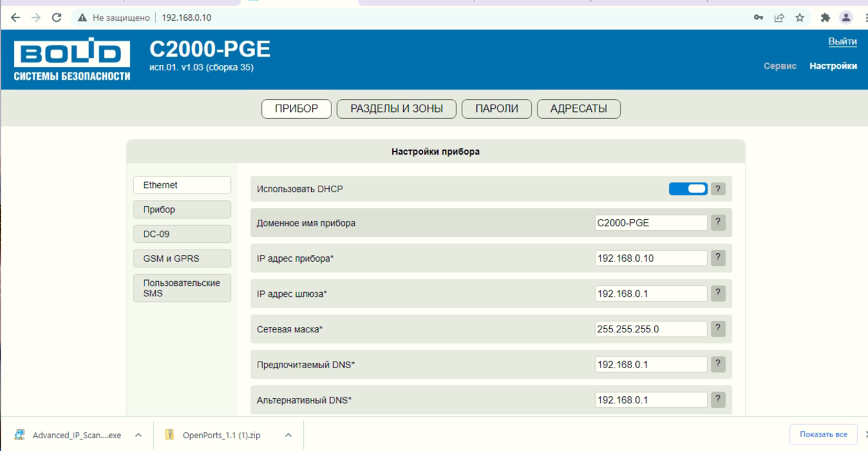The width and height of the screenshot is (868, 451).
Task: Select Пользовательские SMS side menu
Action: (182, 288)
